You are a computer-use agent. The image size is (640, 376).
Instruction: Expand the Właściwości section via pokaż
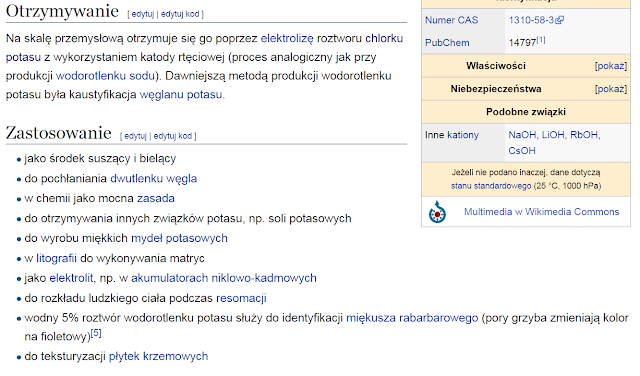[611, 66]
